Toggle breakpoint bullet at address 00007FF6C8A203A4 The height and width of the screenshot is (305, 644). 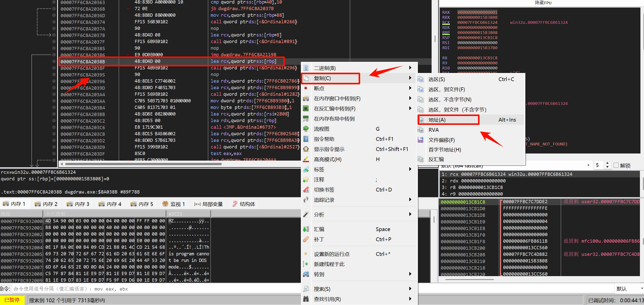54,94
